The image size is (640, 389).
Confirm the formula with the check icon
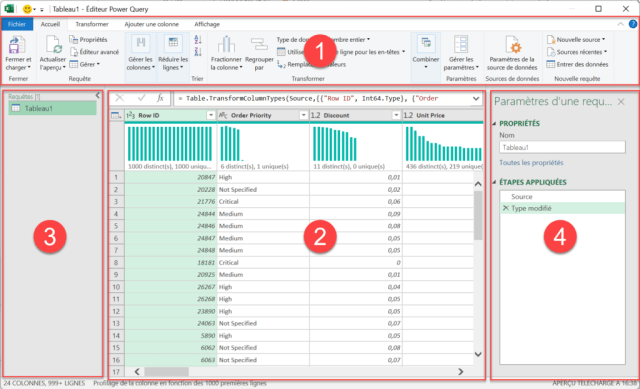coord(141,98)
